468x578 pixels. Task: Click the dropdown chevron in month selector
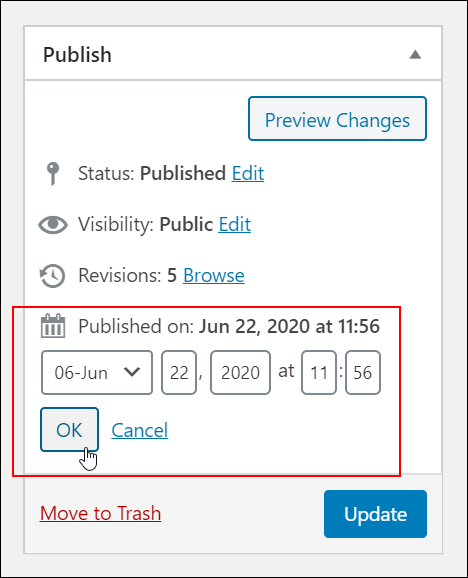coord(132,372)
